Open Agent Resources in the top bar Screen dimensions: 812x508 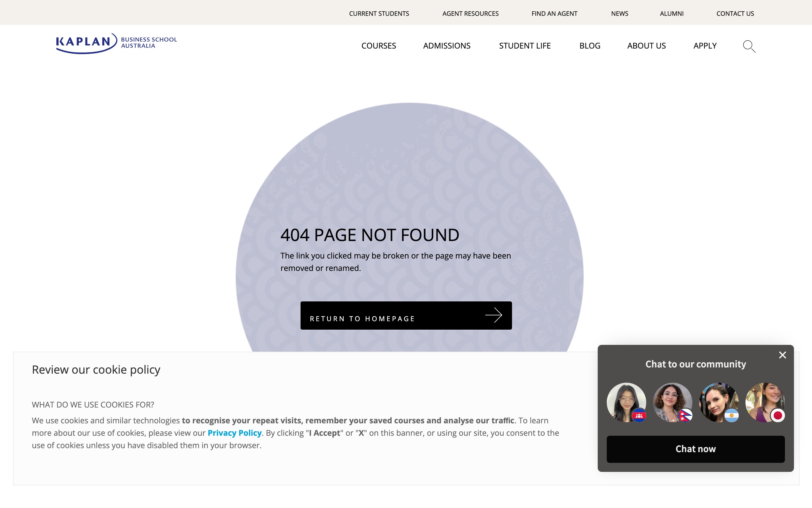tap(470, 14)
